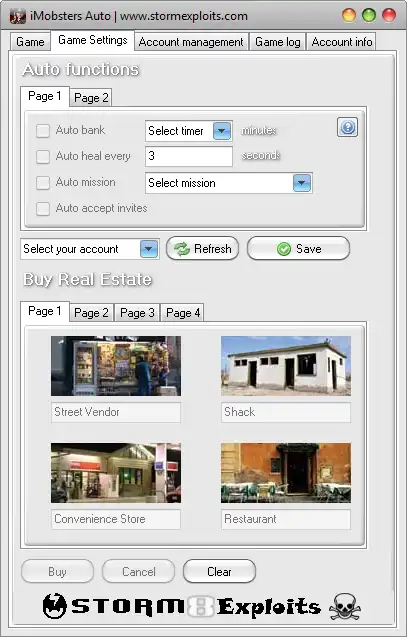
Task: Click the green Refresh button
Action: [202, 249]
